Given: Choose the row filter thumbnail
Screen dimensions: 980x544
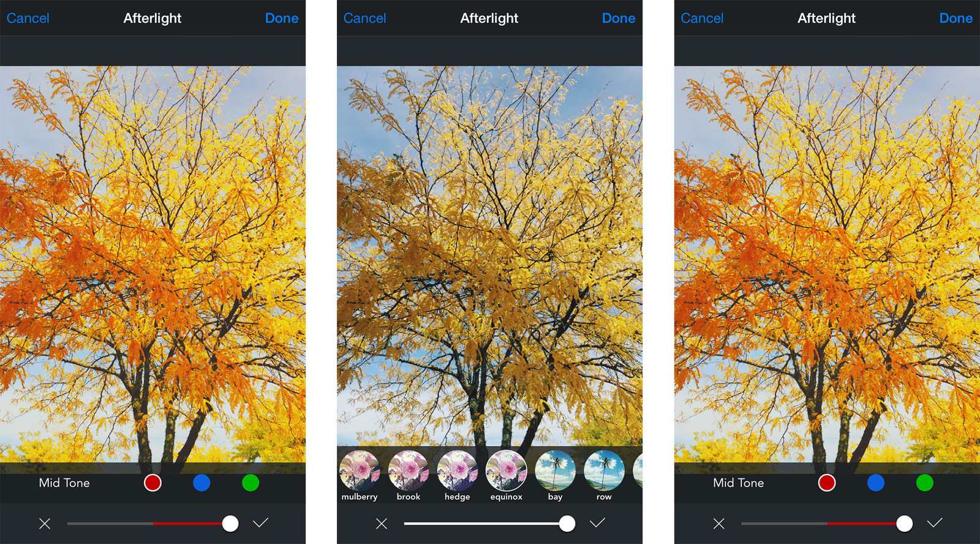Looking at the screenshot, I should coord(605,470).
